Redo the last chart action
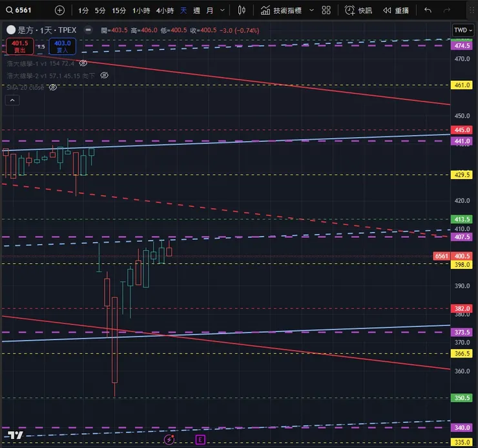This screenshot has height=448, width=478. coord(446,10)
